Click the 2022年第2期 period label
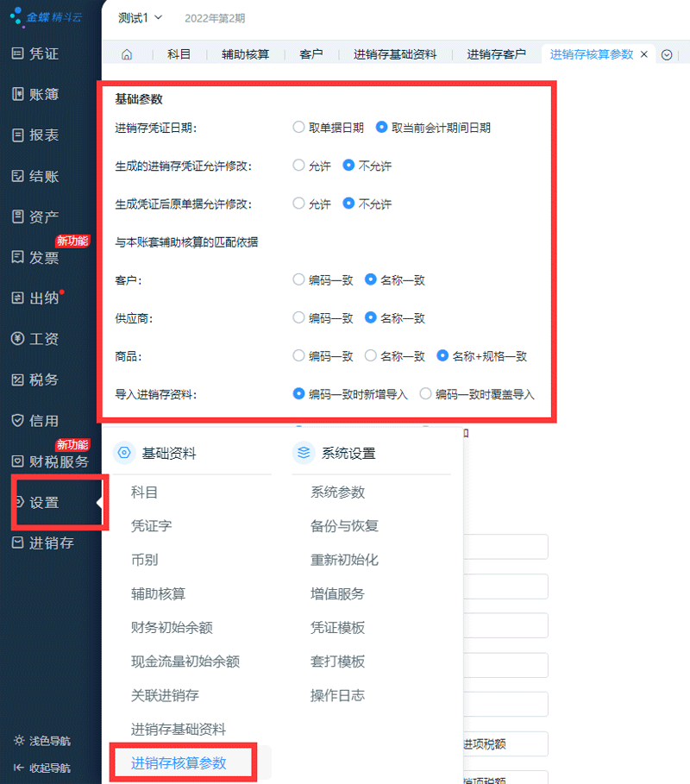The width and height of the screenshot is (690, 784). [x=215, y=18]
